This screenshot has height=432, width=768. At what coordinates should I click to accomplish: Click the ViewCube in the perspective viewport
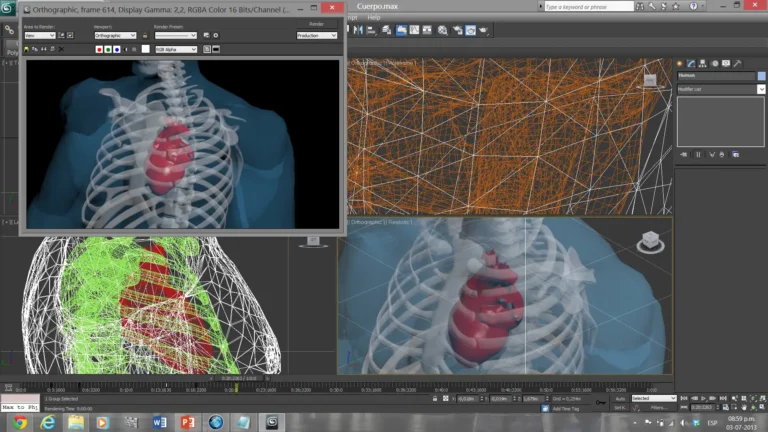tap(648, 241)
